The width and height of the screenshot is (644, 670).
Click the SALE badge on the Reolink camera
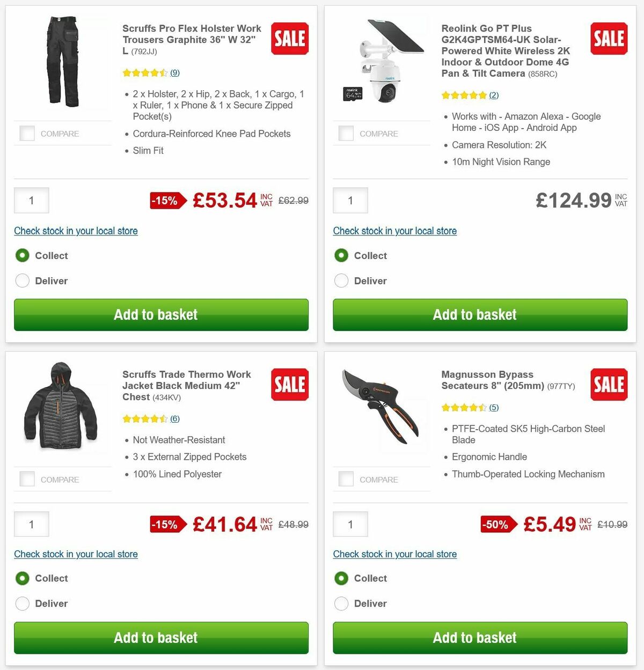coord(609,38)
